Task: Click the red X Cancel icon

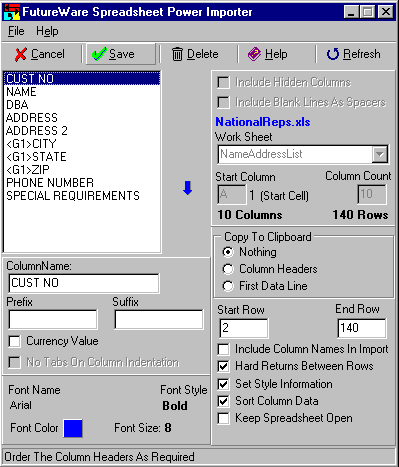Action: [21, 54]
